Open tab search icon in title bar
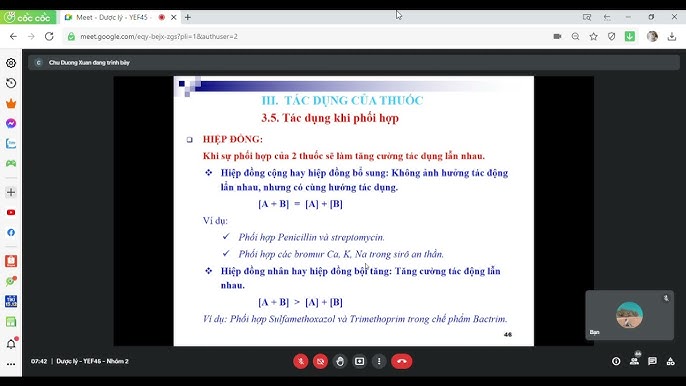 [587, 17]
